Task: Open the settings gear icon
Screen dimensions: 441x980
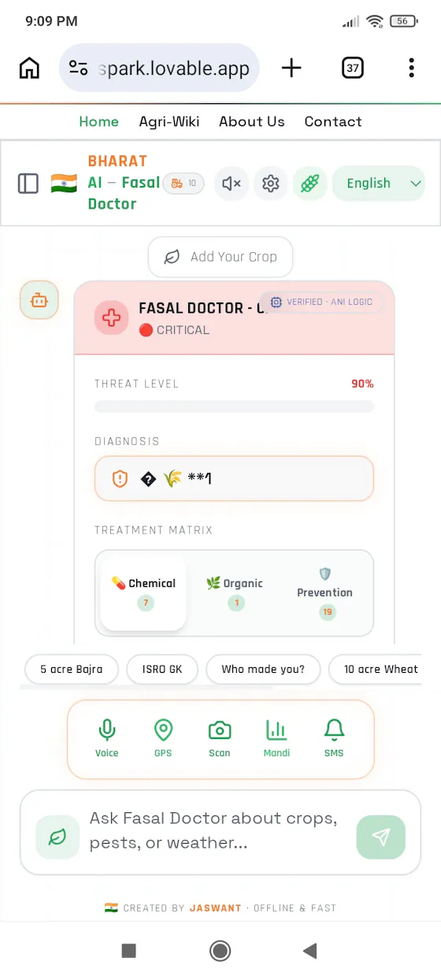Action: coord(271,184)
